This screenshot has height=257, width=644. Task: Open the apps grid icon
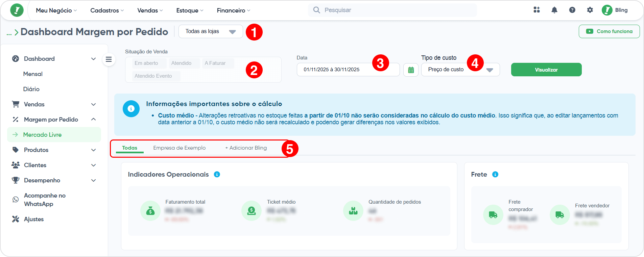pos(536,10)
